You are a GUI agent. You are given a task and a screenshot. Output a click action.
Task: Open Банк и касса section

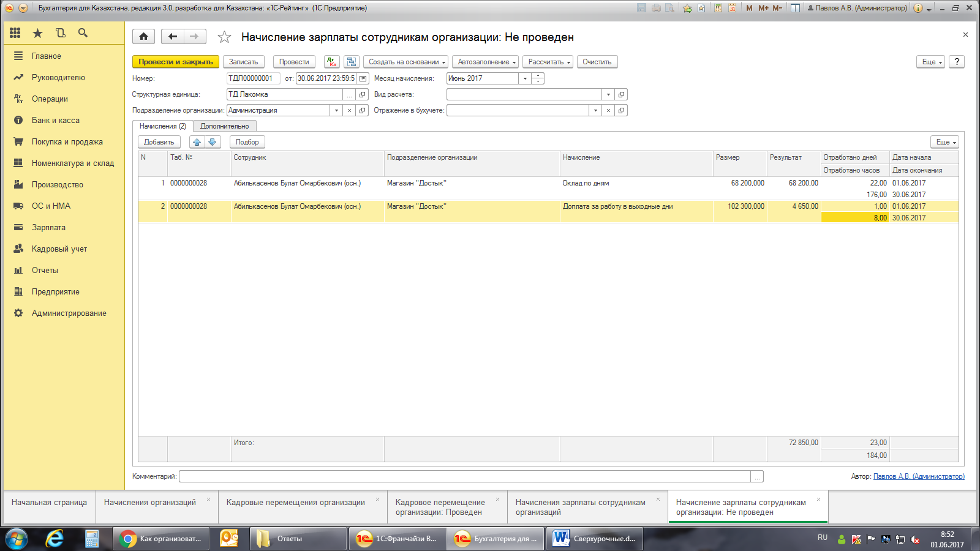pyautogui.click(x=56, y=120)
